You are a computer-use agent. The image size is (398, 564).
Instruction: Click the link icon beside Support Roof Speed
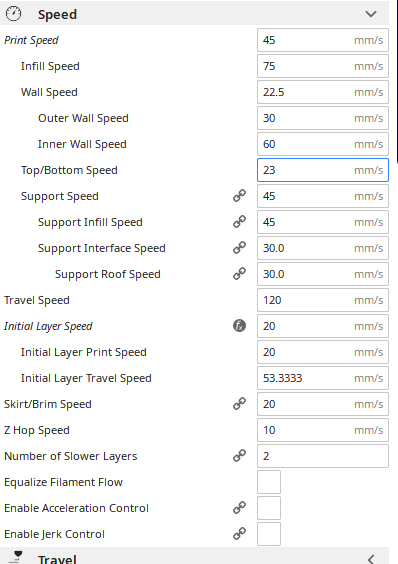coord(239,274)
